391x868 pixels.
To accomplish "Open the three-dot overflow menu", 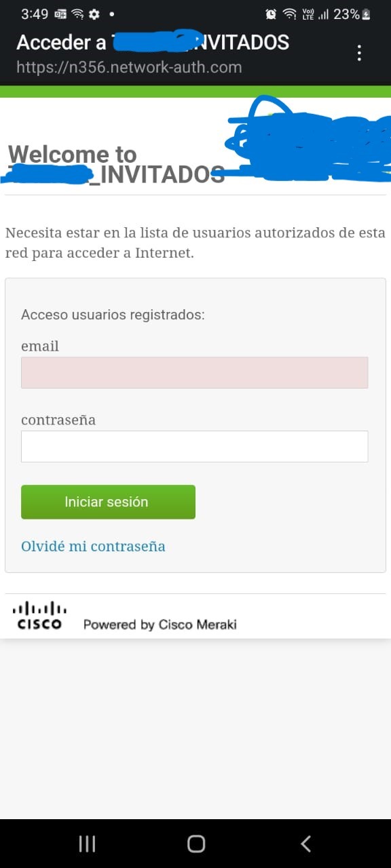I will pyautogui.click(x=359, y=52).
